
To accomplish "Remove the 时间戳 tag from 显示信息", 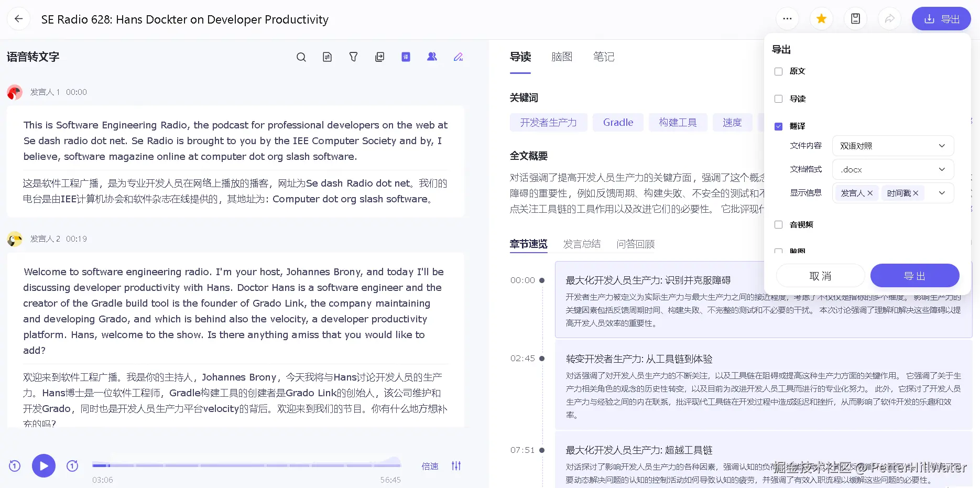I will click(x=916, y=193).
